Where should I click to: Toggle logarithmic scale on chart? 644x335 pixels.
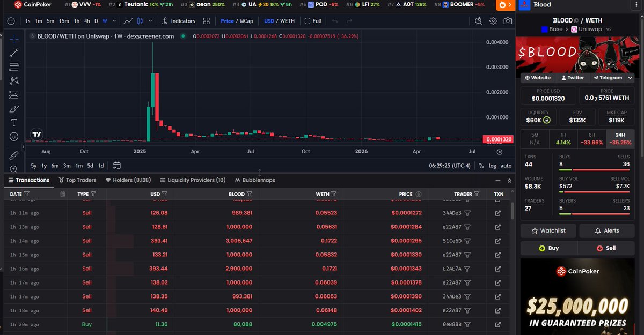point(492,166)
